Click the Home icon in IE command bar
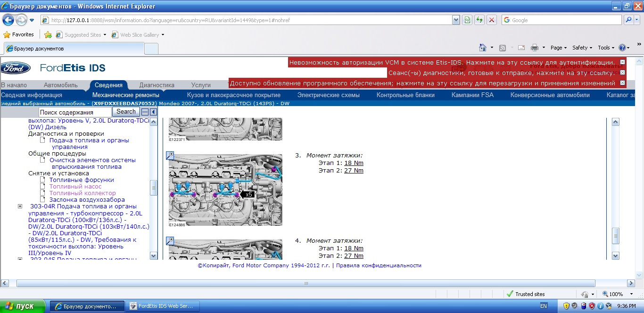The width and height of the screenshot is (644, 313). [482, 48]
